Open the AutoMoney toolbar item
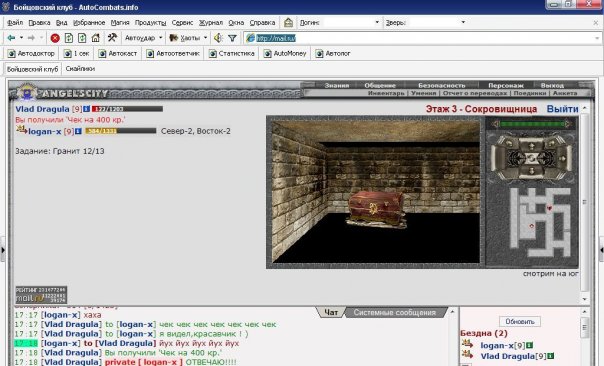Image resolution: width=604 pixels, height=366 pixels. tap(285, 54)
